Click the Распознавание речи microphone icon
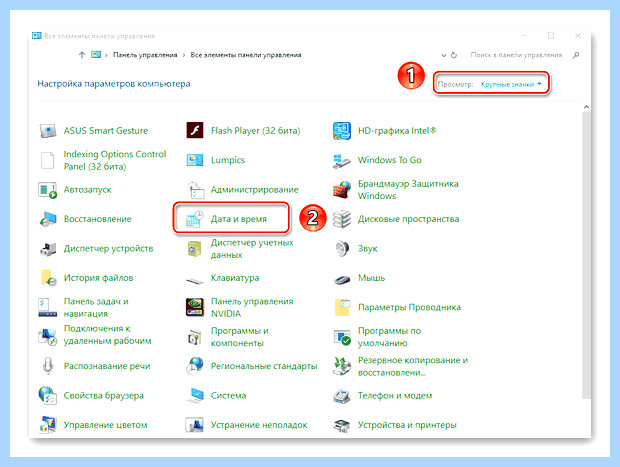This screenshot has height=467, width=620. coord(48,366)
